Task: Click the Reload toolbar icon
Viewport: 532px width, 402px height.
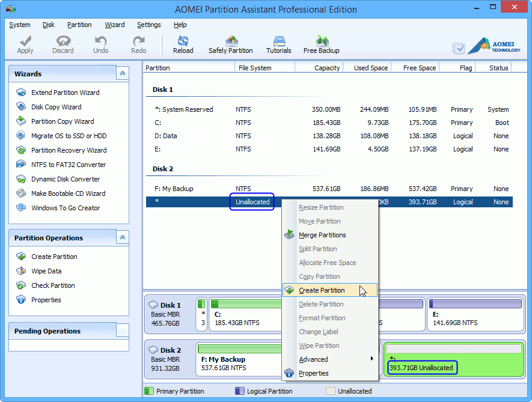Action: click(x=183, y=41)
